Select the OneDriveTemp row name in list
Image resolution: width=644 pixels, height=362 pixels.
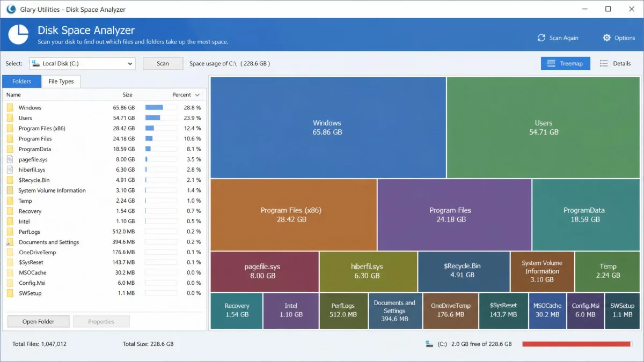(37, 252)
